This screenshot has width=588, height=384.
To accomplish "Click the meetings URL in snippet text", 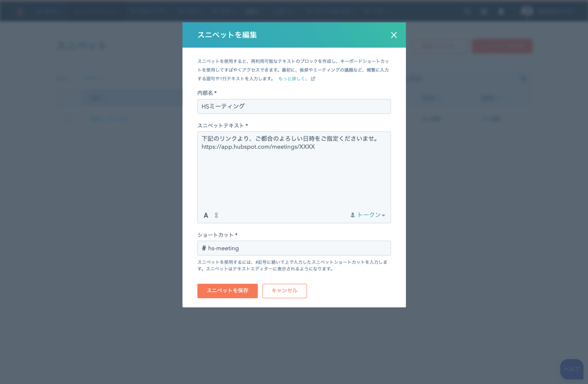I will point(258,147).
